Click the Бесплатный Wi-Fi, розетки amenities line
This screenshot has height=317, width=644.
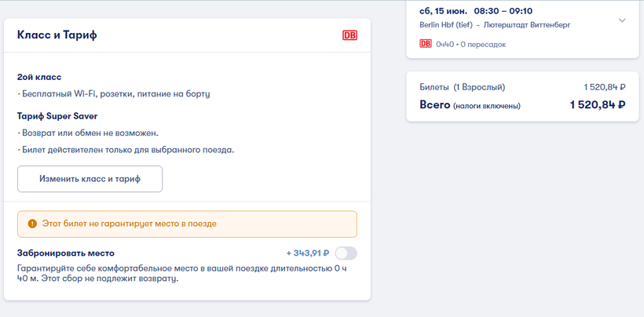tap(114, 94)
